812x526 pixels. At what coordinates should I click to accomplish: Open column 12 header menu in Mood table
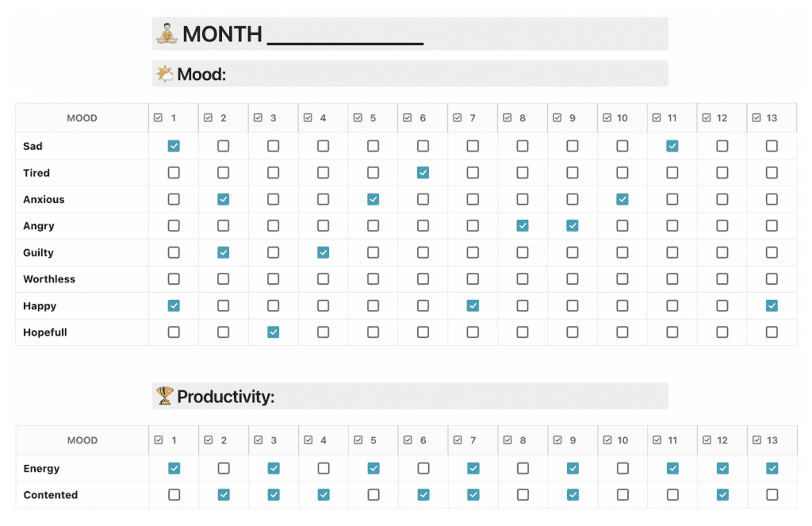pyautogui.click(x=722, y=118)
